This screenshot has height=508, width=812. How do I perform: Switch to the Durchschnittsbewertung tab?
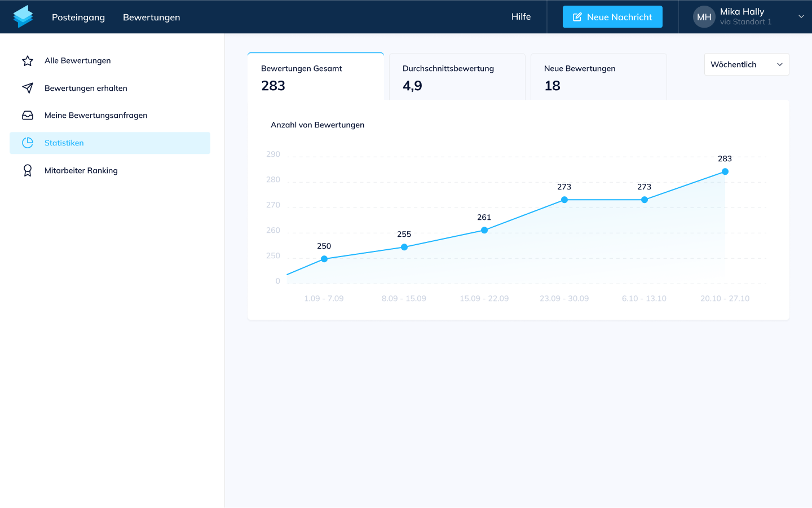pyautogui.click(x=457, y=77)
